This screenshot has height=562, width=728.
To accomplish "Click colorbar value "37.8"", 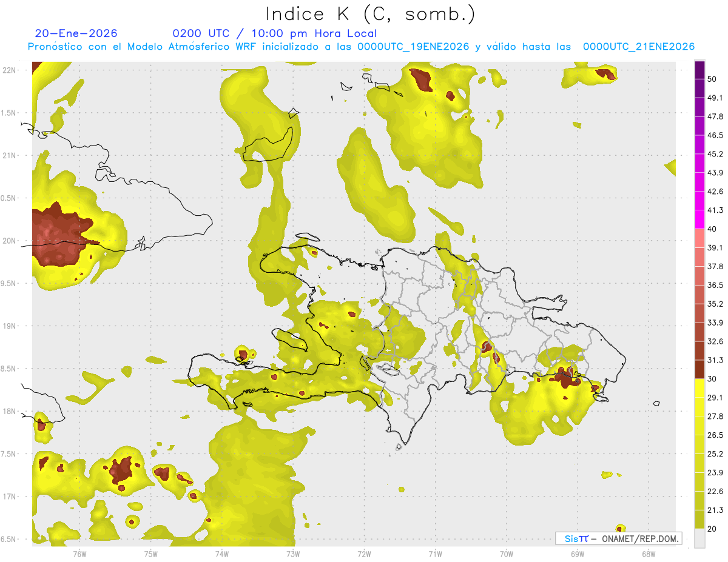I will click(716, 266).
